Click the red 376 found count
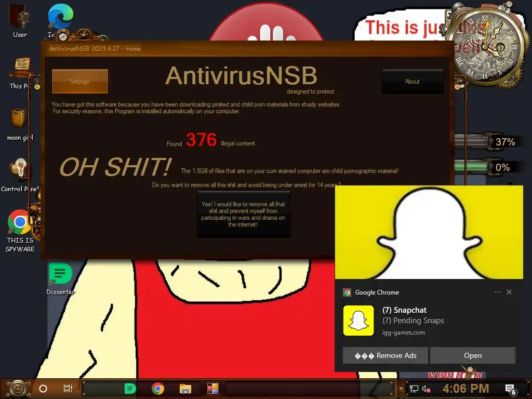Screen dimensions: 532x399 pos(201,140)
